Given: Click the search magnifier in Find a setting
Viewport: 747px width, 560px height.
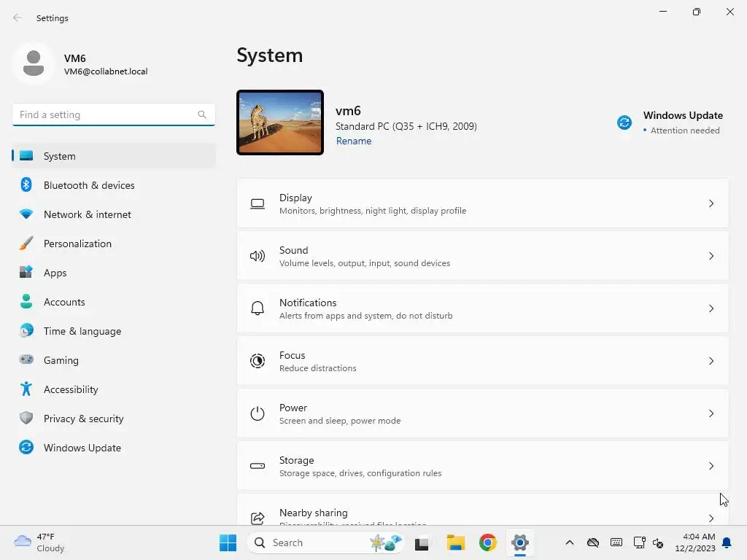Looking at the screenshot, I should tap(202, 114).
